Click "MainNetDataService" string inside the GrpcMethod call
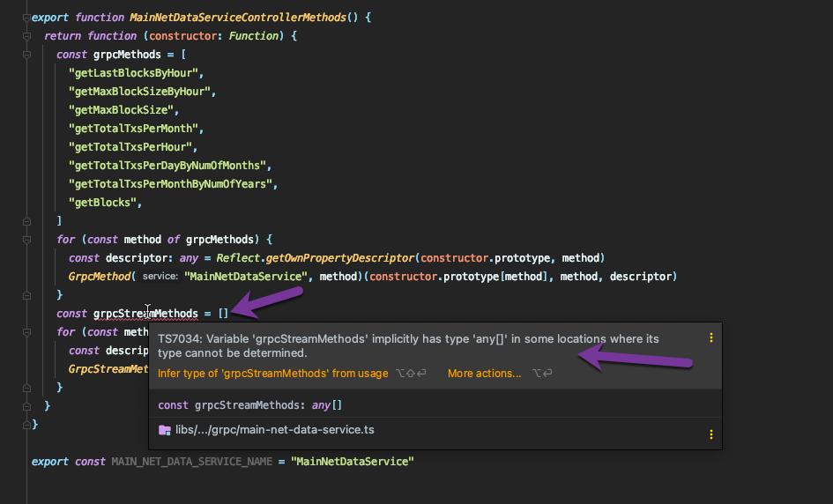 pyautogui.click(x=246, y=277)
